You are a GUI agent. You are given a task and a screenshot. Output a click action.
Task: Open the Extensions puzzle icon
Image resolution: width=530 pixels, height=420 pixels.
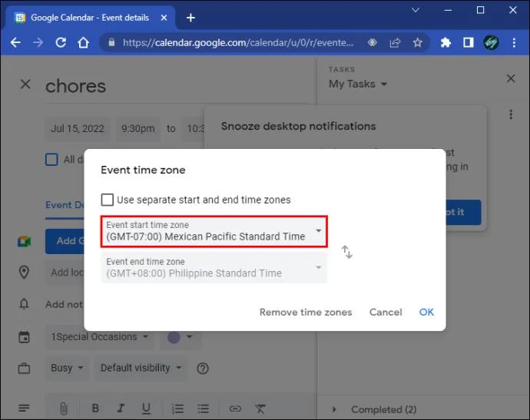click(446, 42)
